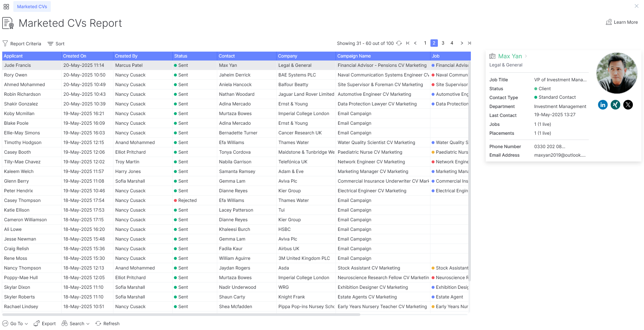The image size is (644, 330).
Task: Click the Refresh button
Action: (108, 324)
